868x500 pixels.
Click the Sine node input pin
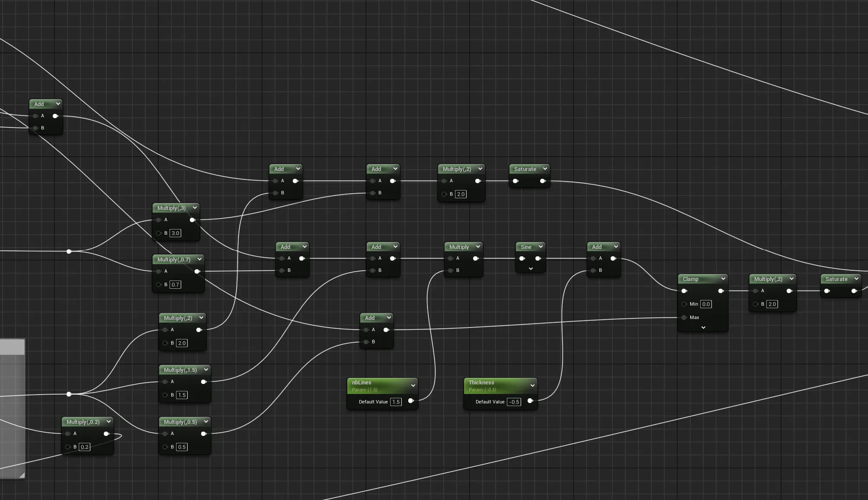[522, 258]
